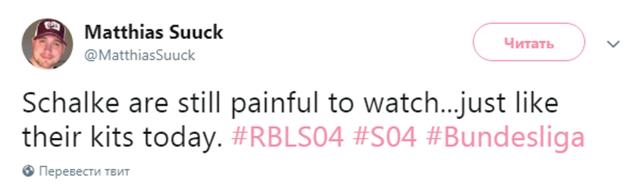Click the @MatthiasSuuck handle
644x187 pixels.
[140, 55]
